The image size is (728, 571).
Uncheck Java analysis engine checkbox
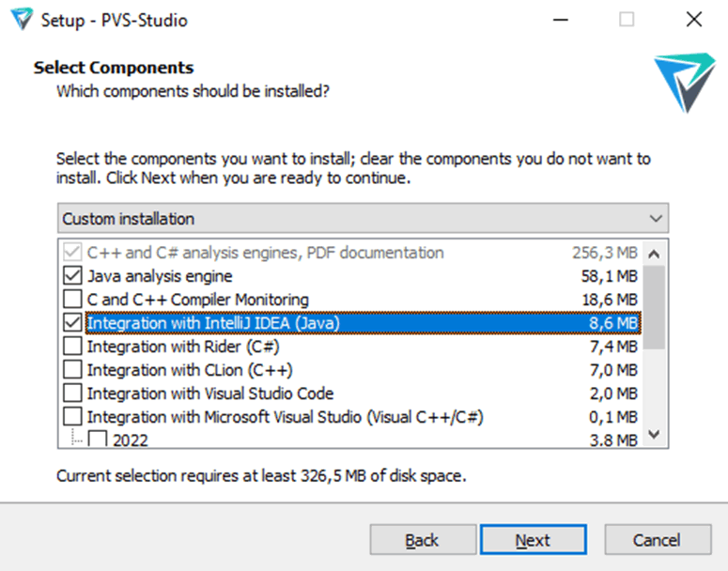(x=71, y=276)
